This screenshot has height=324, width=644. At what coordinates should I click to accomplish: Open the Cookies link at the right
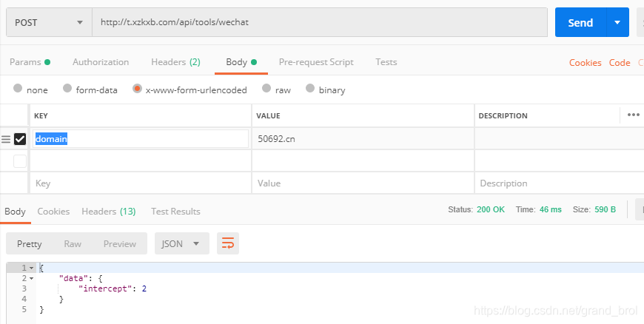(x=586, y=63)
